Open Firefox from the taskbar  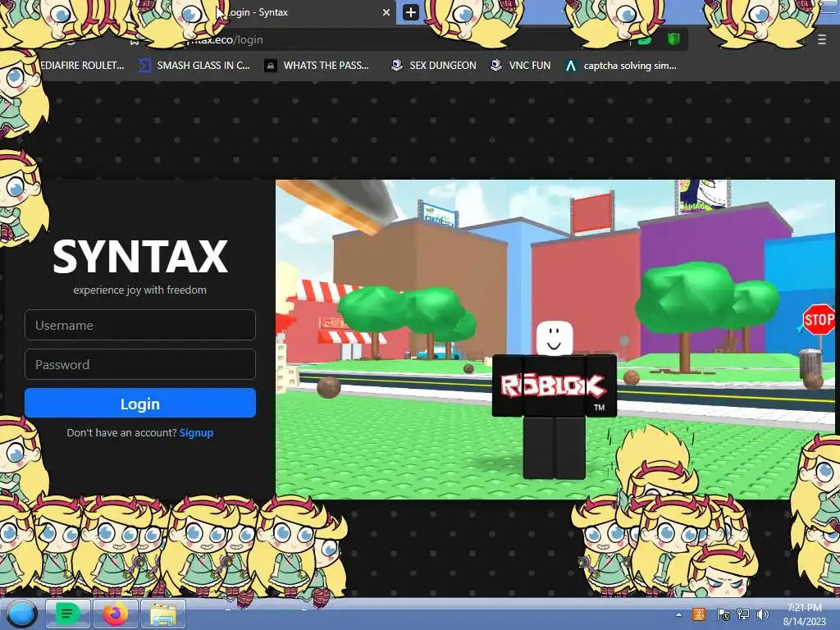tap(115, 614)
